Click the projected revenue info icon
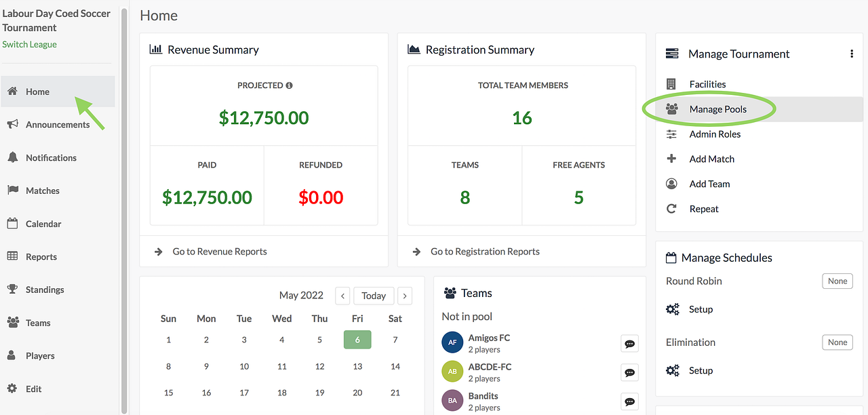This screenshot has width=868, height=415. [289, 85]
